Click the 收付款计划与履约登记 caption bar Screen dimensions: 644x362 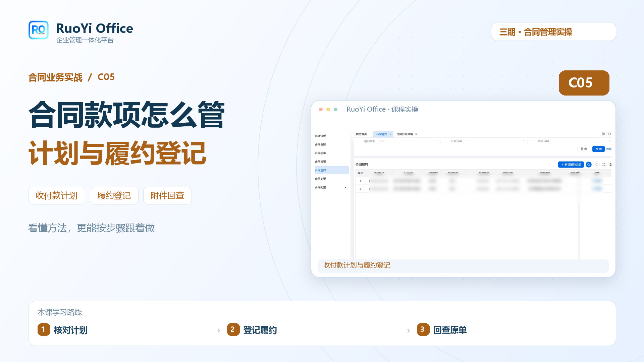(x=463, y=265)
